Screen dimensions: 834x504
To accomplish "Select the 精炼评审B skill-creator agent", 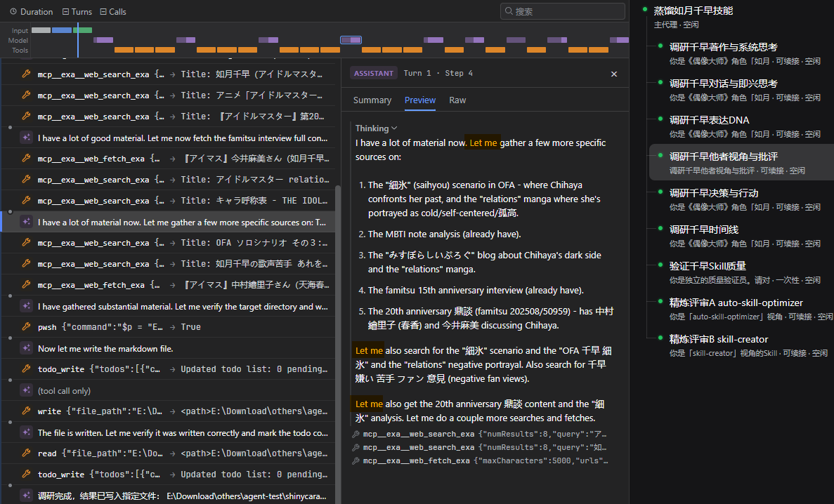I will click(x=741, y=345).
